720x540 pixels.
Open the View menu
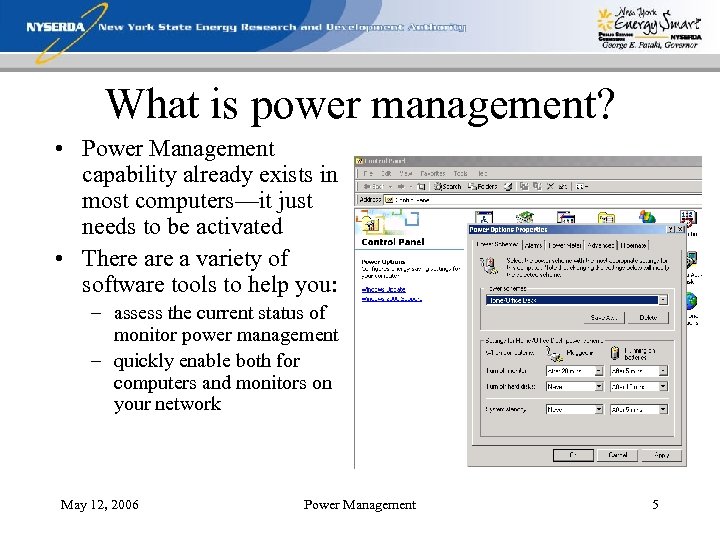click(405, 174)
